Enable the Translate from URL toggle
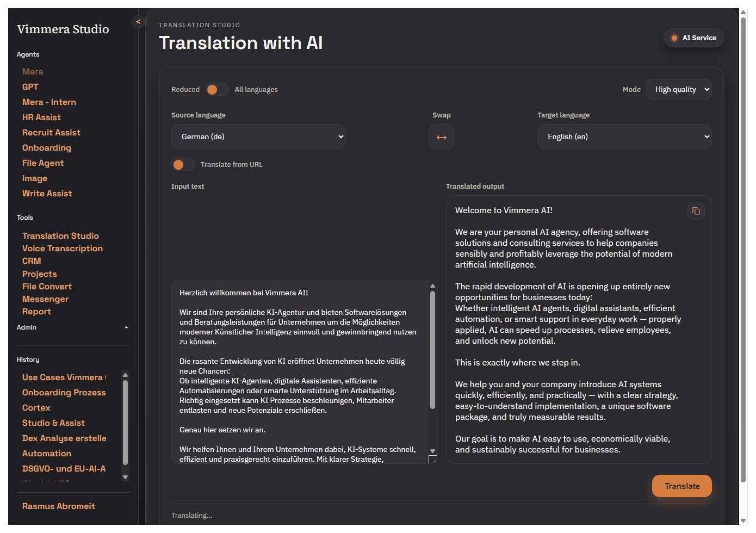Image resolution: width=756 pixels, height=533 pixels. (x=183, y=165)
